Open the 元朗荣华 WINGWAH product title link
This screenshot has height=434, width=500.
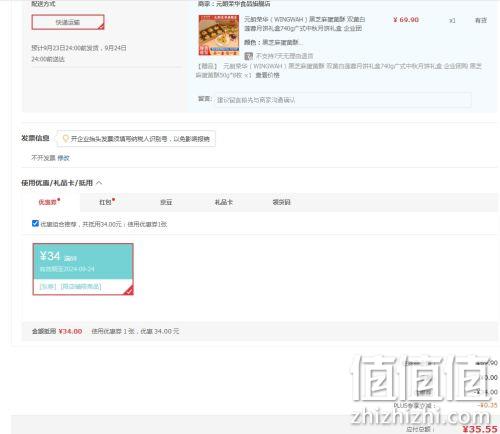304,24
